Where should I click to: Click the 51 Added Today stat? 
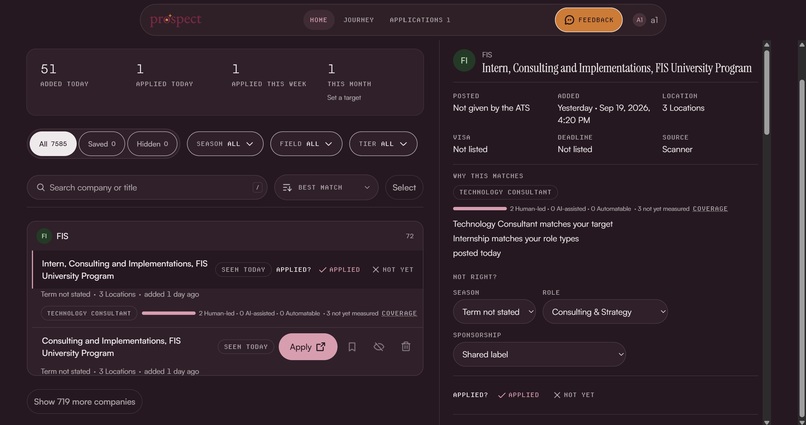(x=64, y=75)
